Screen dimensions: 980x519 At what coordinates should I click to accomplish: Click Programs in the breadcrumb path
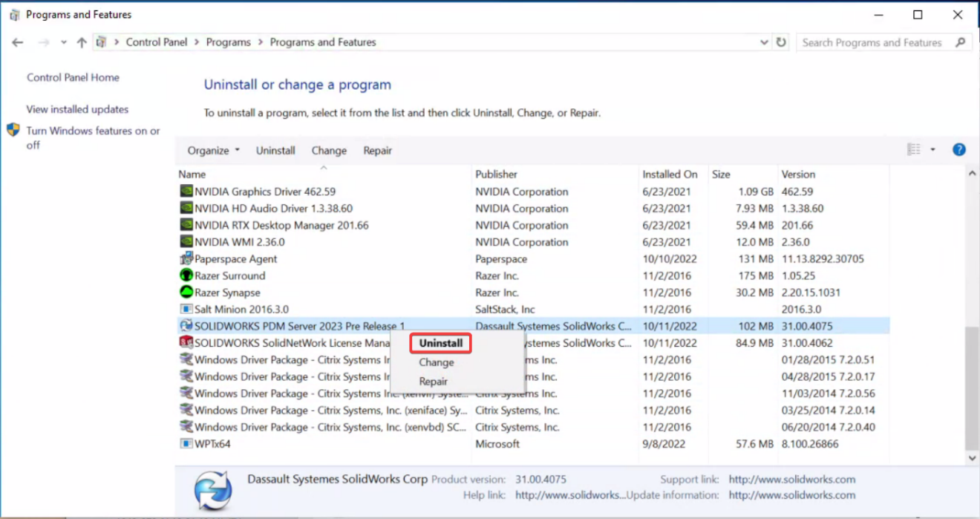[229, 42]
